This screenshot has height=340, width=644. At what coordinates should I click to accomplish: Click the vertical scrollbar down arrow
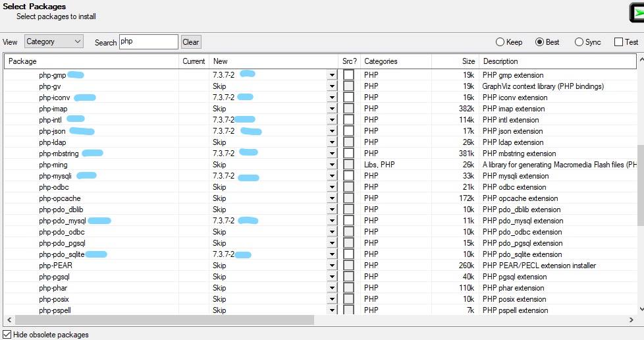[641, 309]
